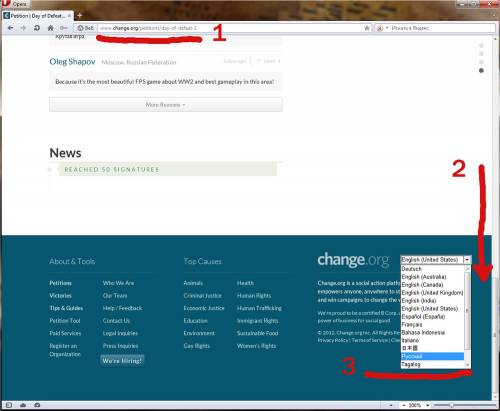
Task: Open the Press Inquiries footer link
Action: pyautogui.click(x=120, y=346)
